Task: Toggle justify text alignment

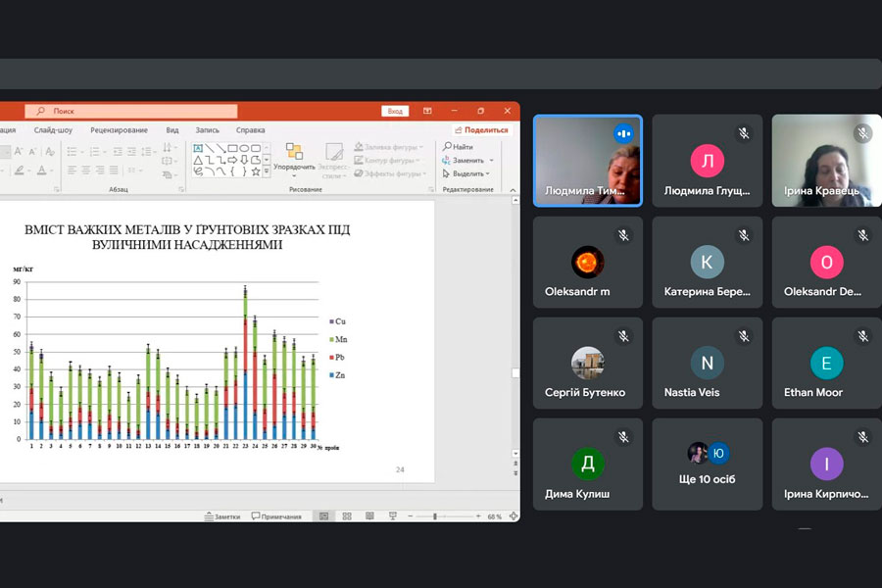Action: click(x=114, y=170)
